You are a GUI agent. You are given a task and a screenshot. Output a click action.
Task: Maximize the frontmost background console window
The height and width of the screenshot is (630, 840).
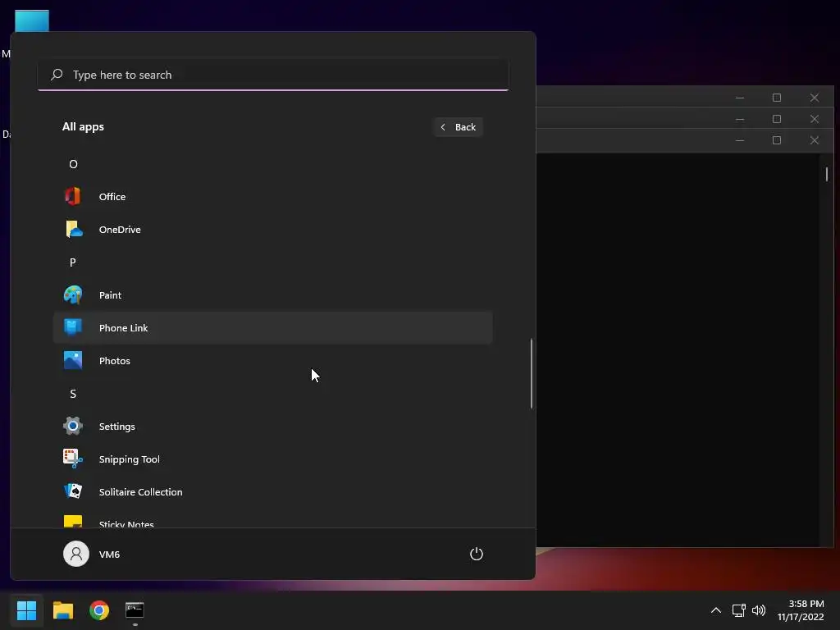point(777,140)
